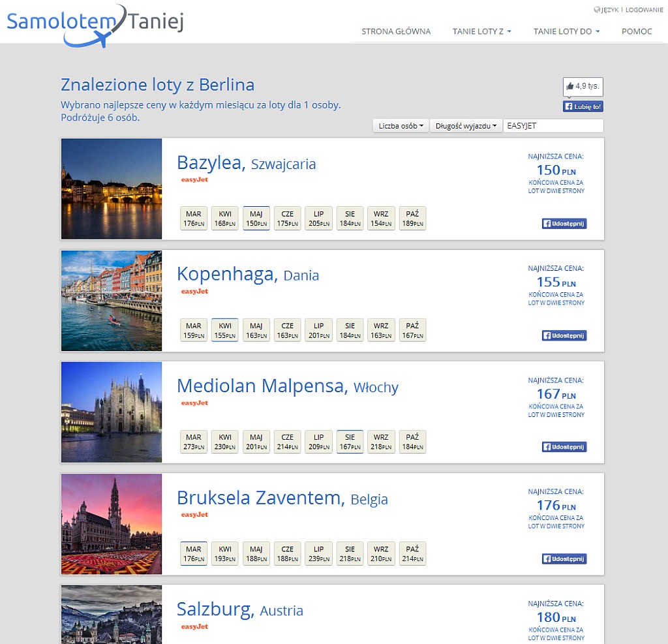Open the Mediolan Malpensa, Włochy destination

(288, 386)
